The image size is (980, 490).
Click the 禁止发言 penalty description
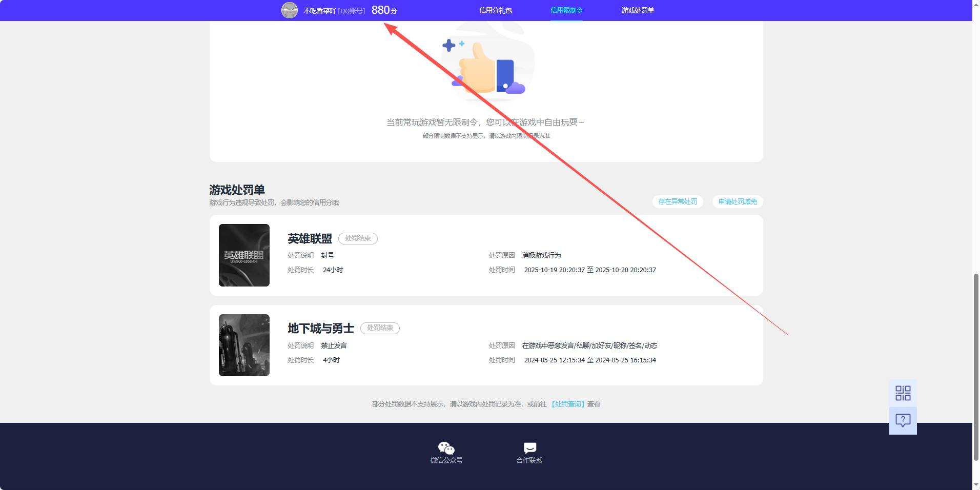(334, 345)
